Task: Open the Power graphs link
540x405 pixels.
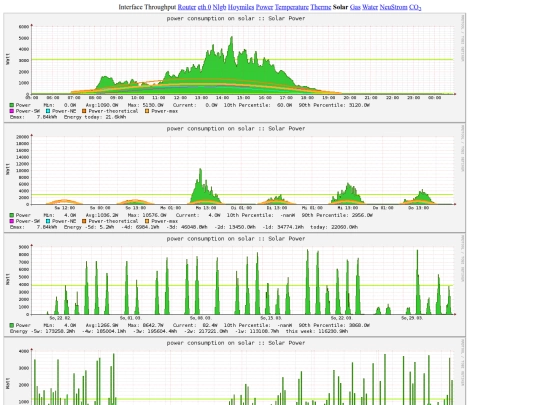Action: point(264,7)
